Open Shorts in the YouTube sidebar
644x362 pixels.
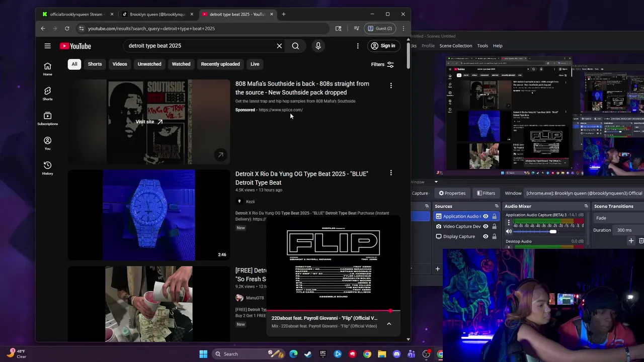coord(47,94)
